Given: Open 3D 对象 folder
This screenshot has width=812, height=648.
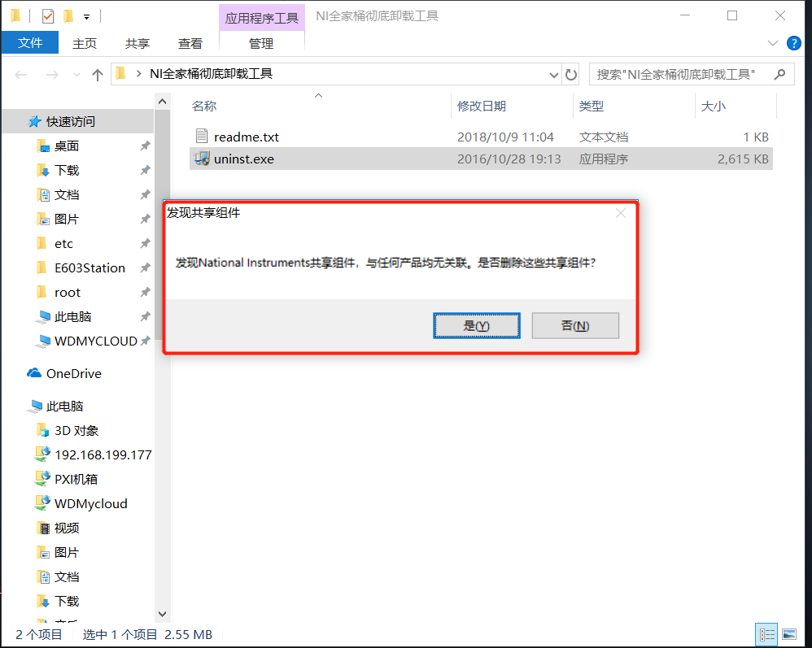Looking at the screenshot, I should [x=76, y=431].
